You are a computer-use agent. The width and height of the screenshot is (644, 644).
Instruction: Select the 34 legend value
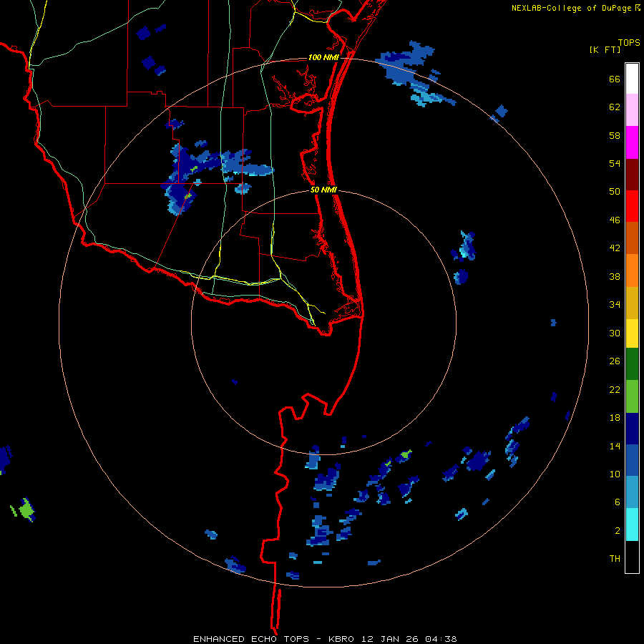click(x=615, y=305)
